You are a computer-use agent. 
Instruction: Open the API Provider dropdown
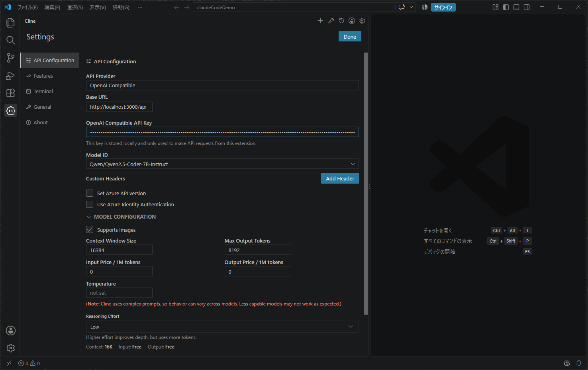[x=222, y=85]
